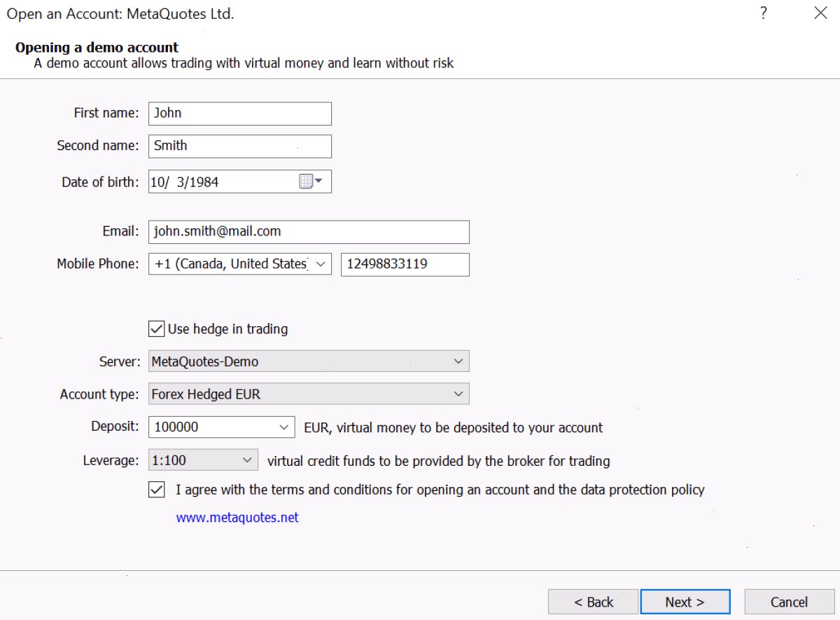This screenshot has height=620, width=840.
Task: Close the Open an Account dialog
Action: click(x=821, y=13)
